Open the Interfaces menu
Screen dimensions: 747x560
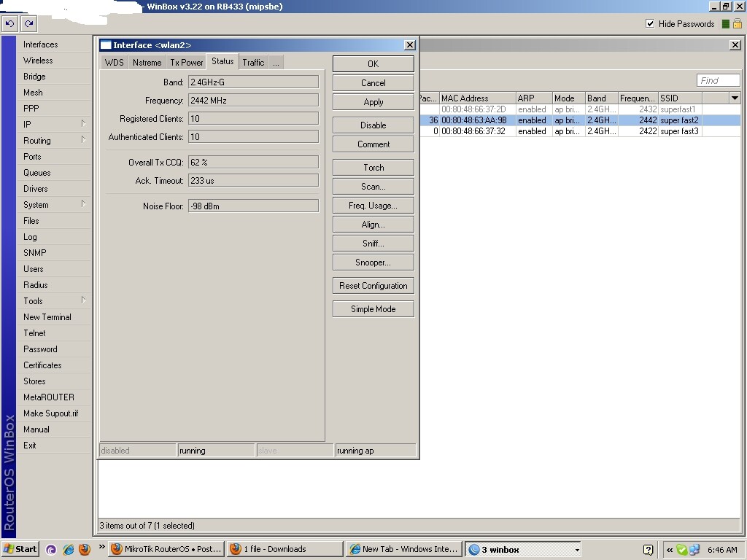(x=41, y=44)
